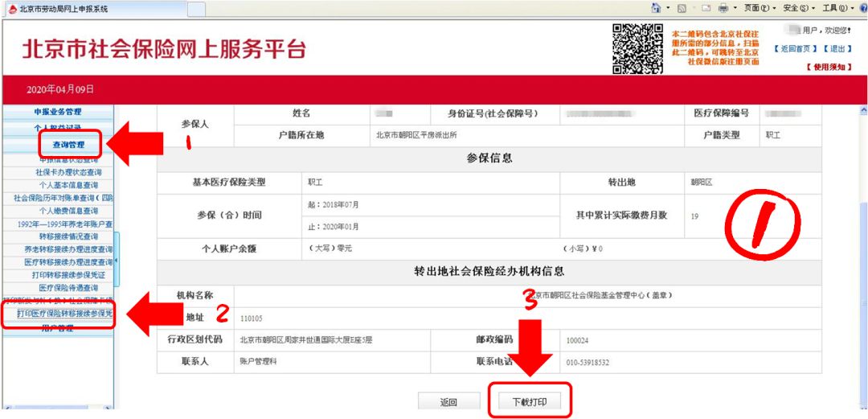Open the 页面(P) menu
Screen dimensions: 868x419
pyautogui.click(x=759, y=8)
